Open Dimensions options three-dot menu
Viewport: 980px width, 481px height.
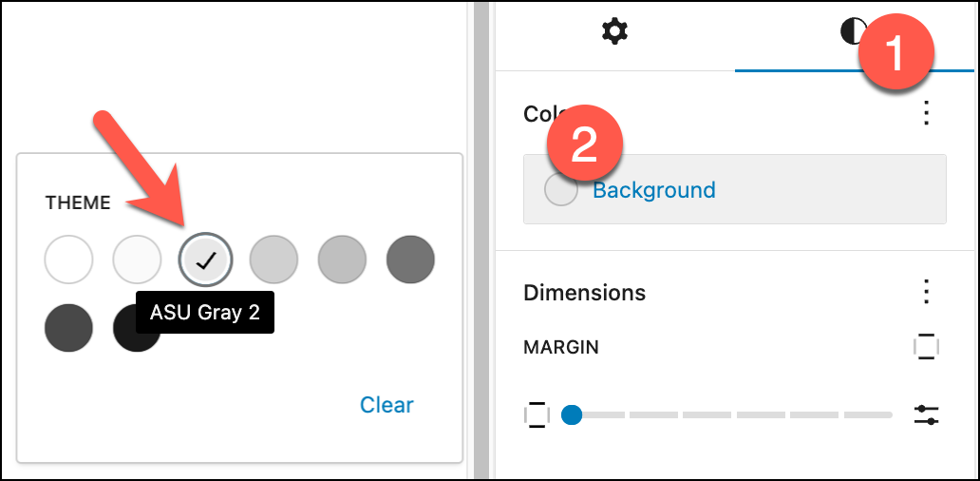point(927,292)
